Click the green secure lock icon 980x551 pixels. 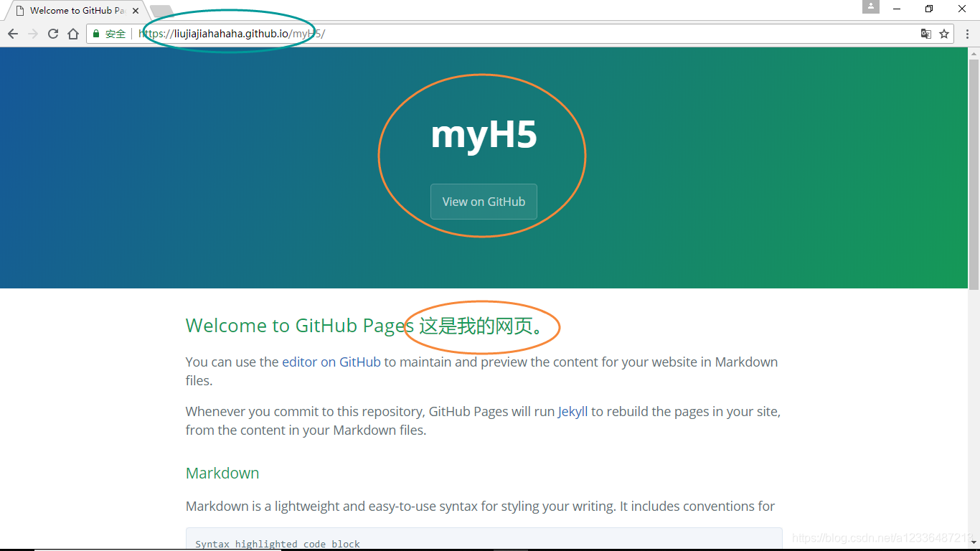pos(96,34)
